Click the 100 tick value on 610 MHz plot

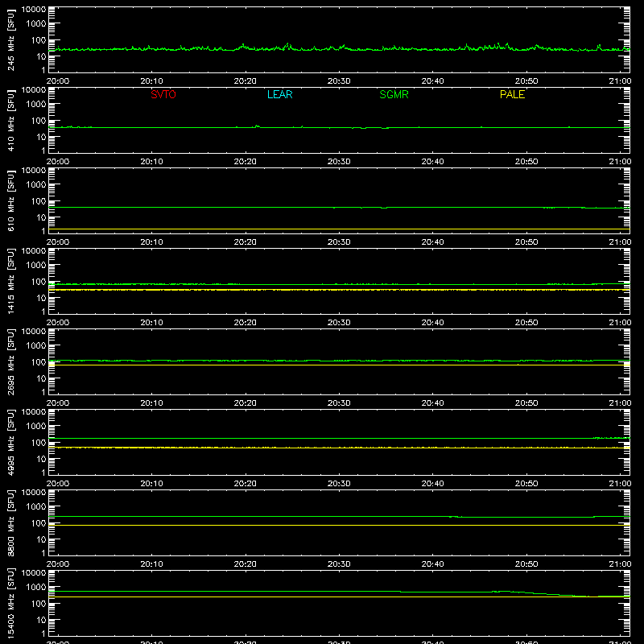pyautogui.click(x=39, y=201)
